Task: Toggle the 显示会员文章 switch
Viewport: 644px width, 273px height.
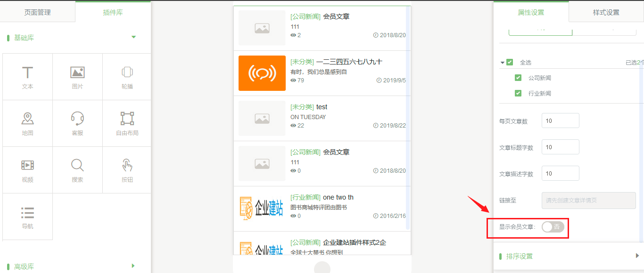Action: (553, 227)
